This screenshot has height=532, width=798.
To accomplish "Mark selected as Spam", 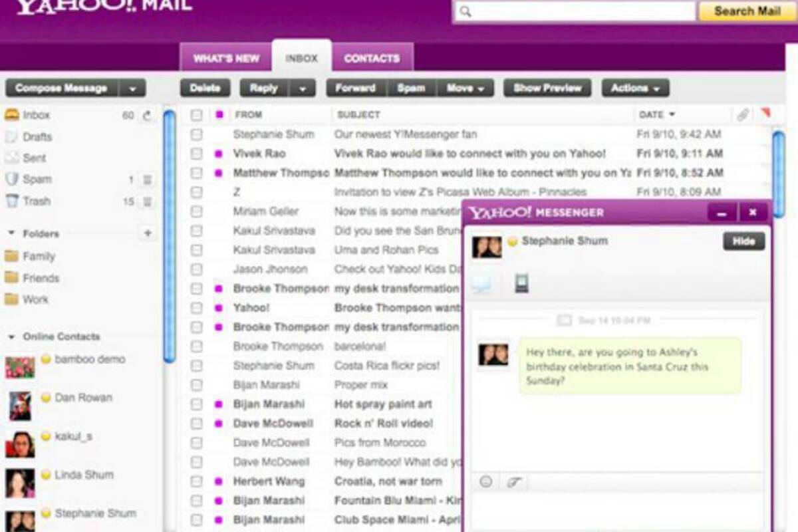I will pos(411,88).
